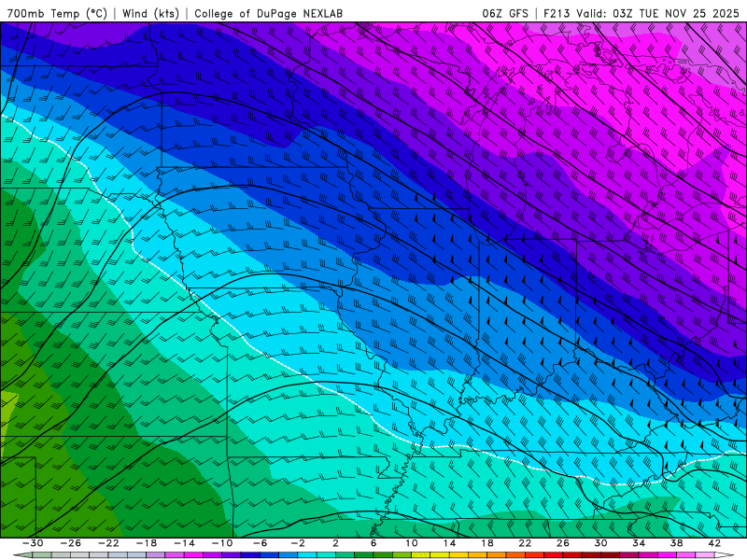Click the -14 value on the temperature scale
Viewport: 747px width, 560px height.
(x=184, y=543)
